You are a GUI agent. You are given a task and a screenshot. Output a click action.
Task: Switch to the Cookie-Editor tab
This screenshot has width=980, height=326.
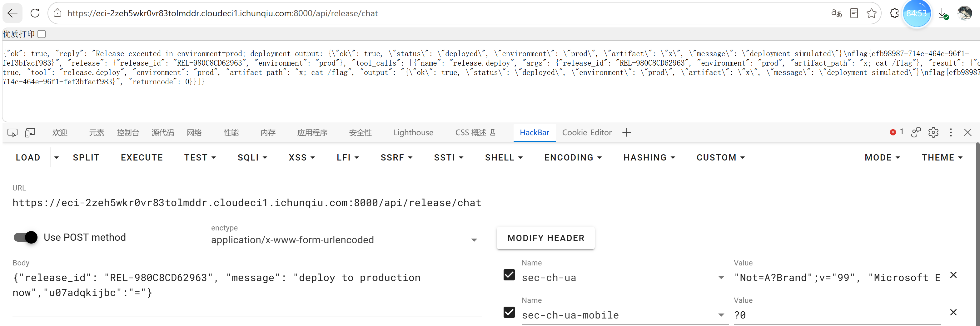tap(587, 133)
